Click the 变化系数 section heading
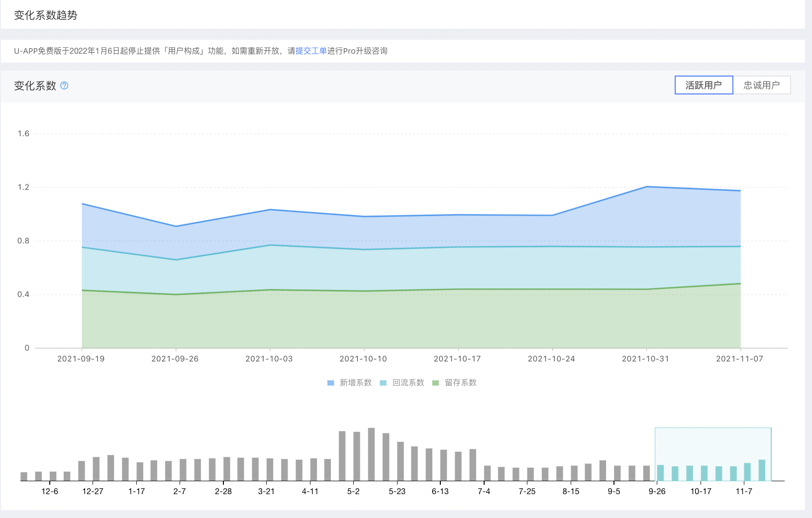 (35, 86)
